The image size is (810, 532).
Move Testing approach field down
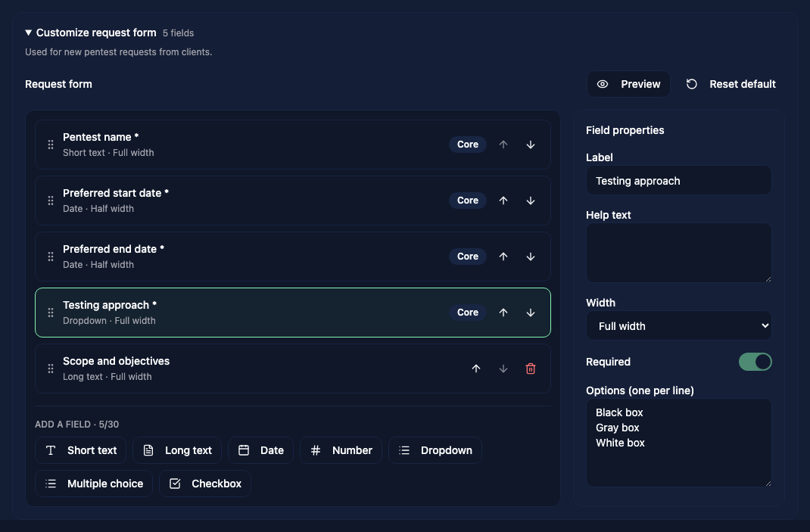tap(531, 313)
